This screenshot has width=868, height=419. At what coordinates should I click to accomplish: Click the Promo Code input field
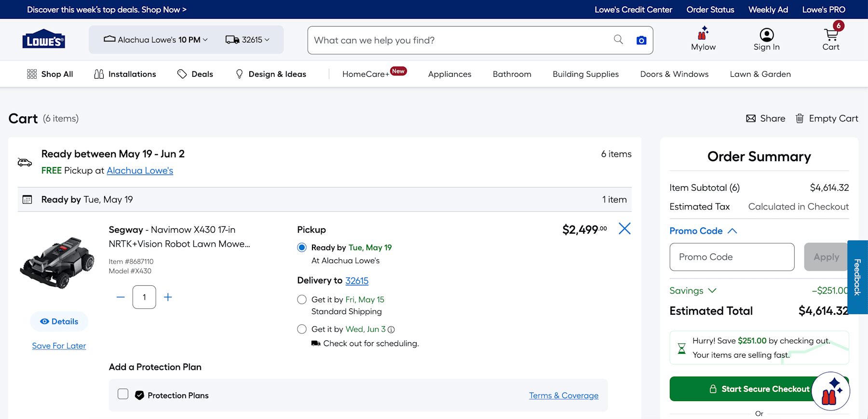(x=732, y=257)
